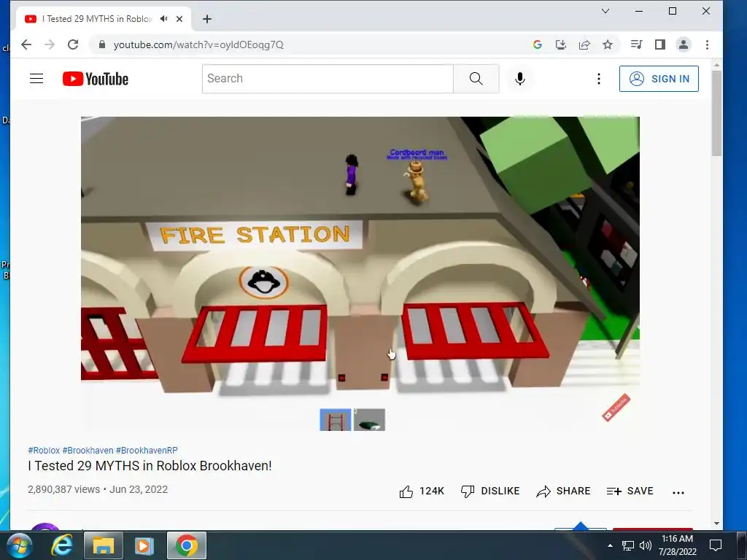This screenshot has width=747, height=560.
Task: Open more actions ellipsis below video
Action: pos(678,492)
